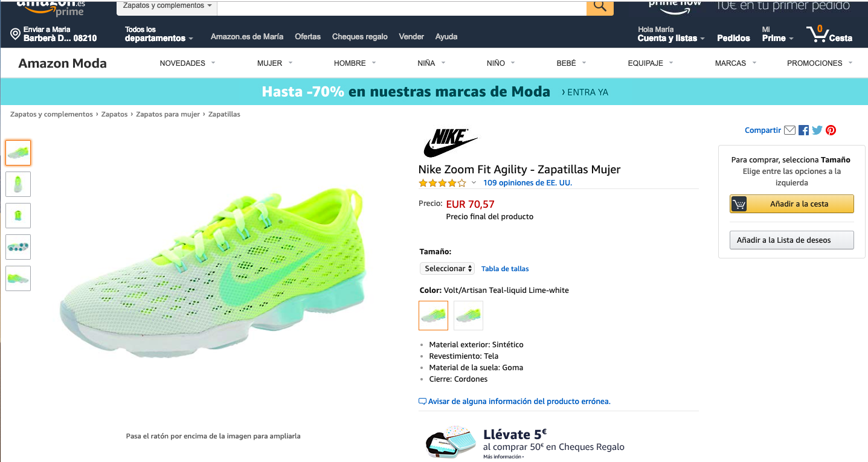The height and width of the screenshot is (462, 868).
Task: Click the Nike brand logo
Action: [x=450, y=143]
